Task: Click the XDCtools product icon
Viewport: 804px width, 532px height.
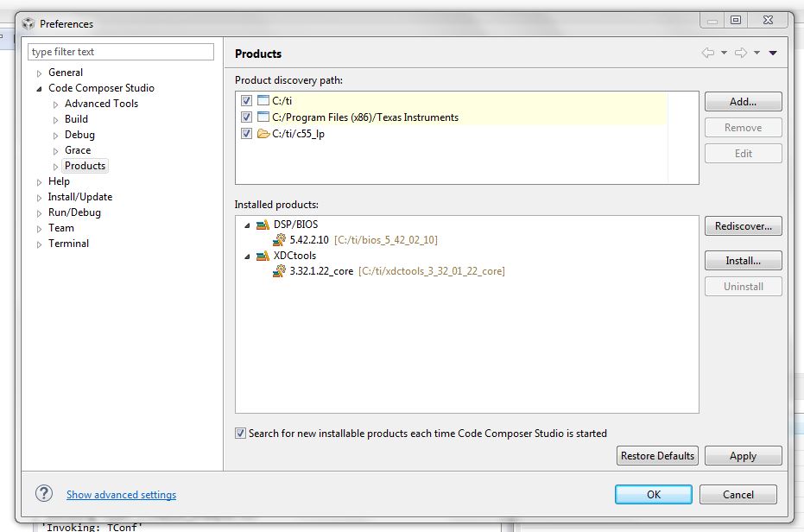Action: point(263,256)
